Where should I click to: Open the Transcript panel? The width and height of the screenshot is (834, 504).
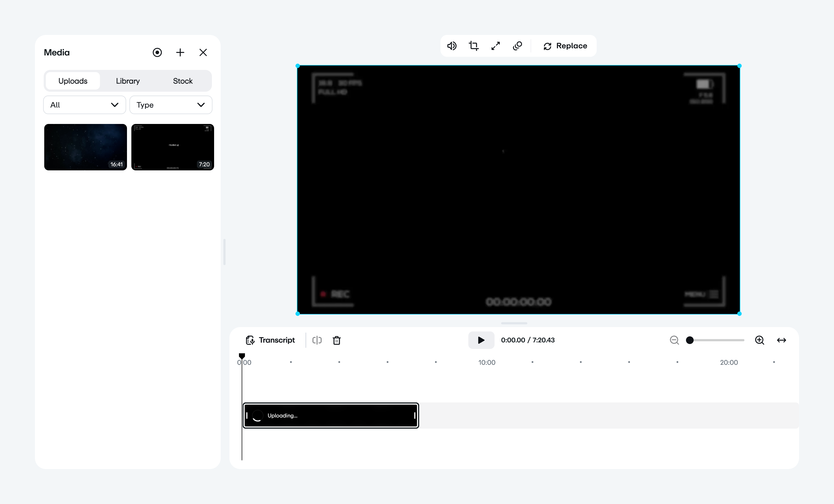coord(270,340)
